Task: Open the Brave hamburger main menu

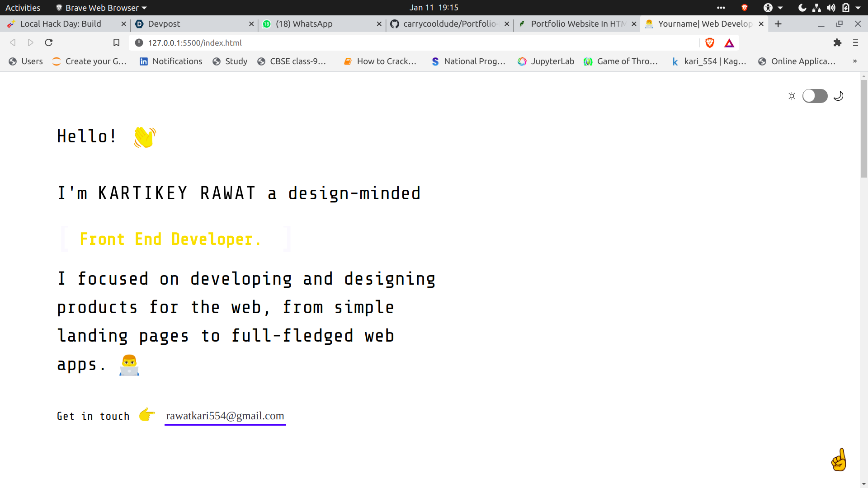Action: [x=855, y=42]
